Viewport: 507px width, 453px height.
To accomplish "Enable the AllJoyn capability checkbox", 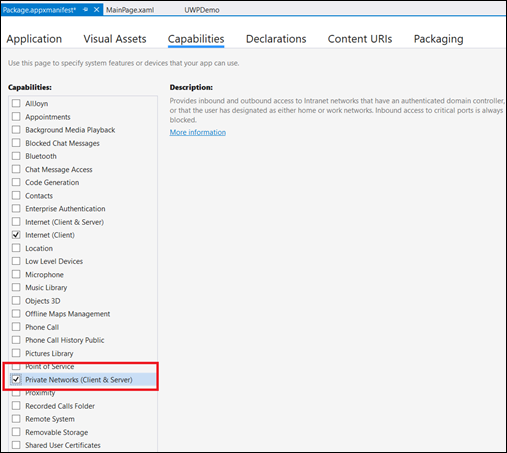I will [16, 103].
